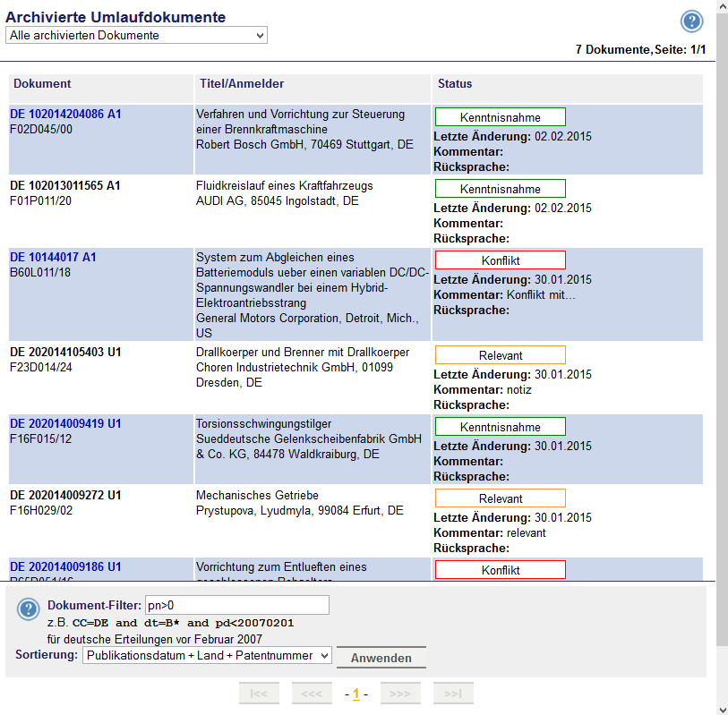Select title 'Fluidkreislauf eines Kraftfahrzeugs'
The width and height of the screenshot is (728, 715).
[284, 185]
